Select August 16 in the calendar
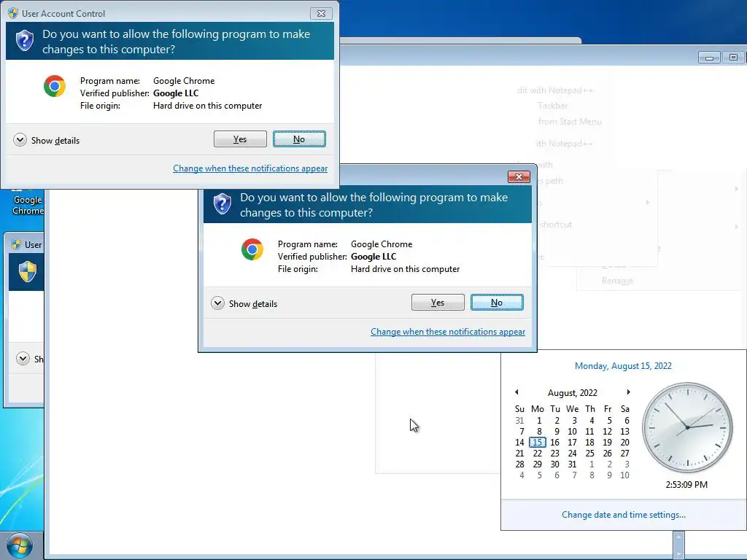 pyautogui.click(x=554, y=443)
